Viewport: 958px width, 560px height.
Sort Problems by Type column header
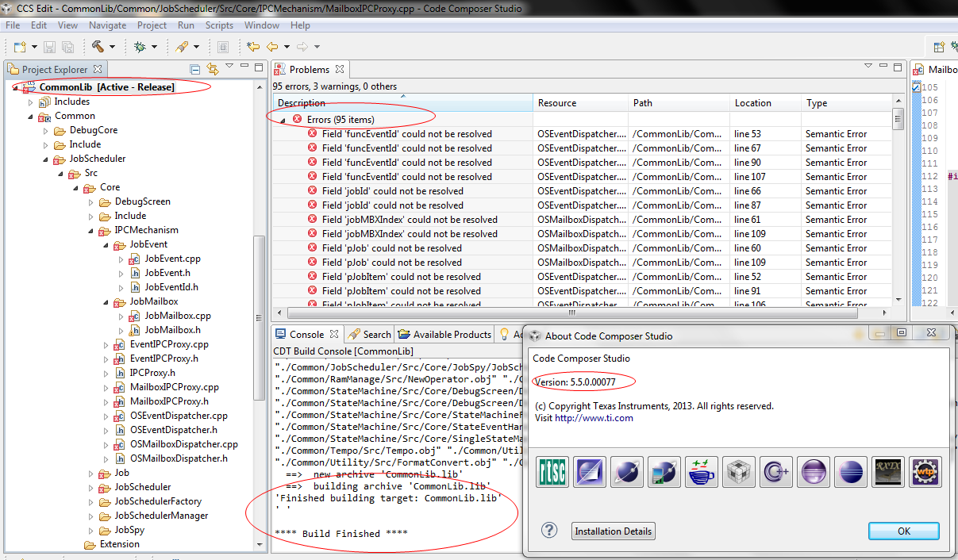click(x=846, y=103)
